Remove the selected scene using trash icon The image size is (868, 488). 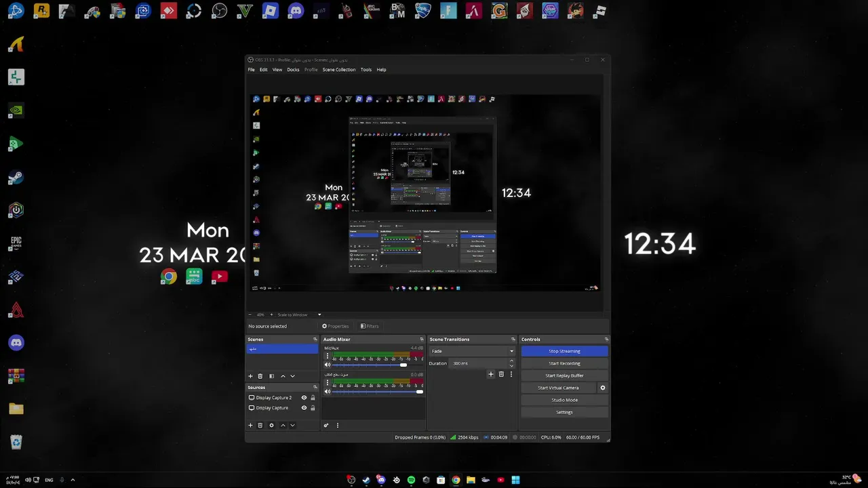point(260,376)
